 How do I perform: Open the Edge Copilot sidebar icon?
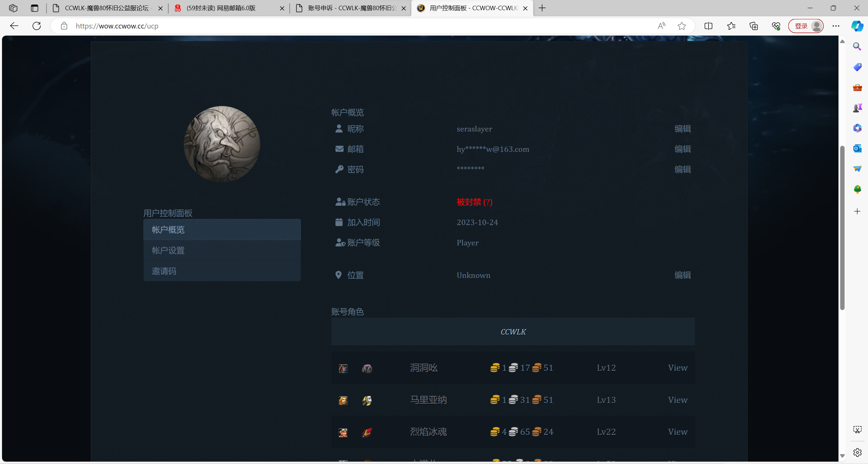[857, 26]
